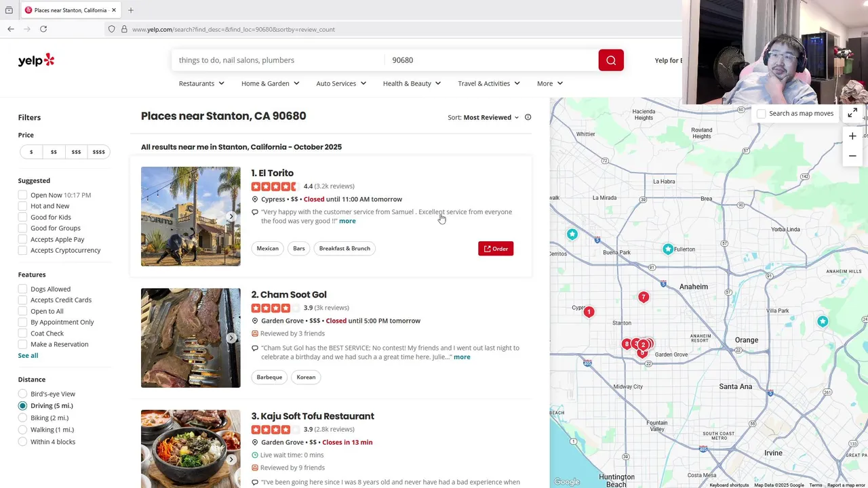Click the browser tab list icon
Screen dimensions: 868x488
pos(9,10)
